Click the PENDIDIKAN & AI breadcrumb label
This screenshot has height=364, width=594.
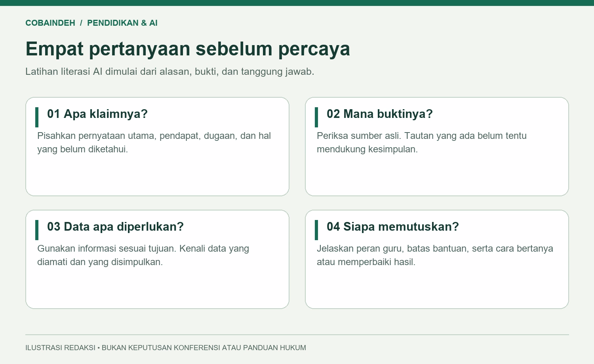[x=122, y=23]
